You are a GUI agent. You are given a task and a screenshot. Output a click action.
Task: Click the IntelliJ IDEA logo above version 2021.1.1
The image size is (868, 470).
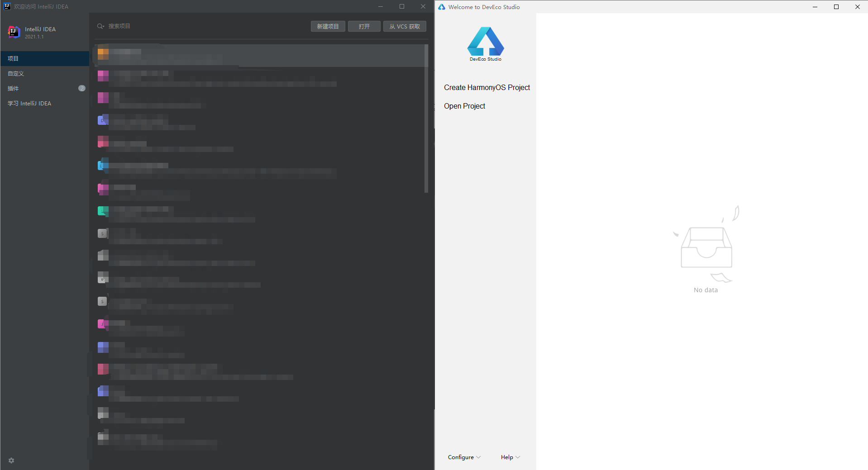point(13,32)
